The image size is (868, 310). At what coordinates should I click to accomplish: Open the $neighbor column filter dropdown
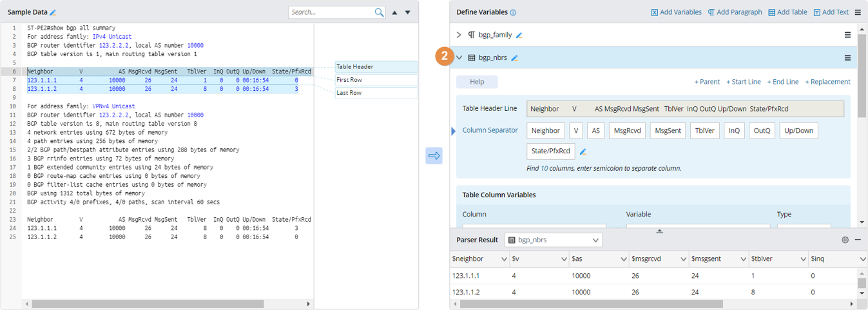point(503,259)
